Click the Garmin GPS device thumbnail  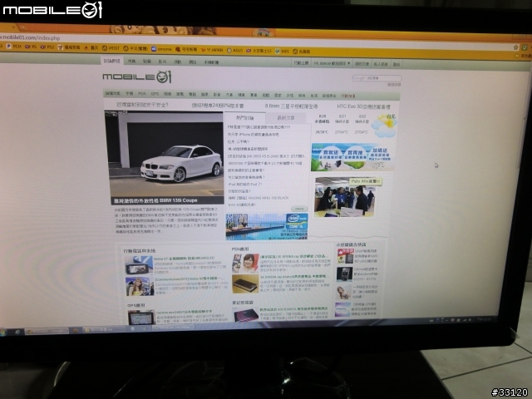[140, 318]
